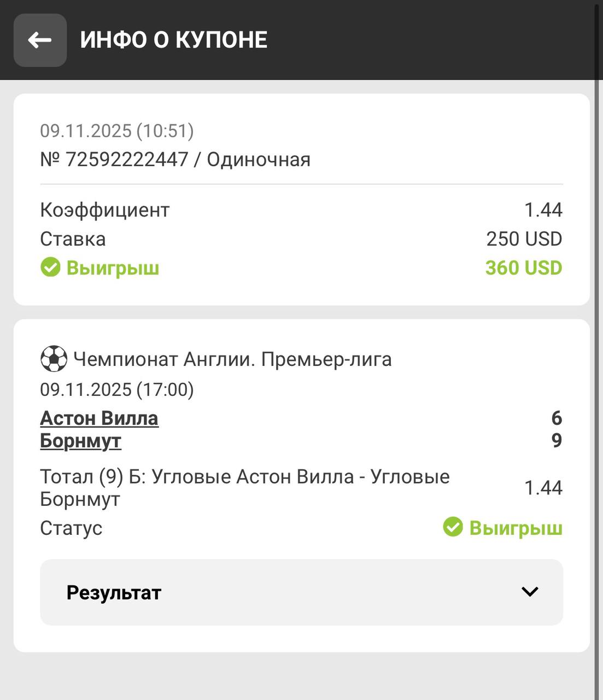Open the Астон Вилла team link
Viewport: 603px width, 700px height.
click(99, 418)
